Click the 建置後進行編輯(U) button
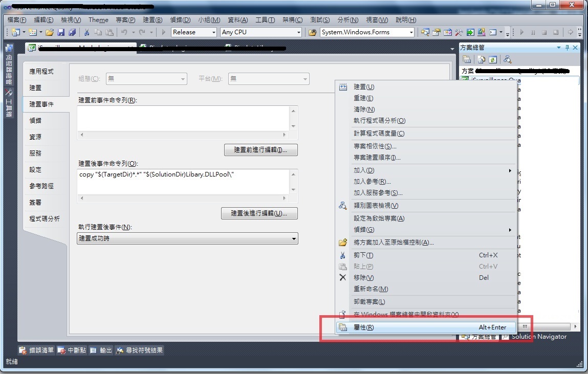The image size is (588, 374). 259,213
